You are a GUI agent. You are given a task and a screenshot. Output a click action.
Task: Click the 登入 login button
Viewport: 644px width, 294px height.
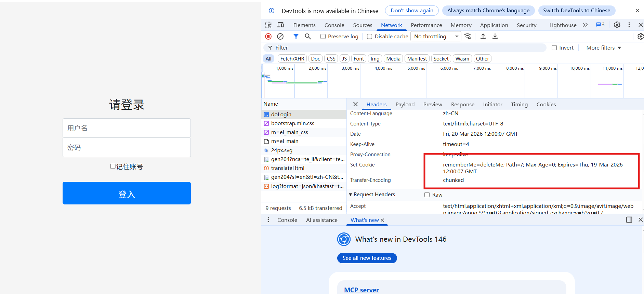pyautogui.click(x=127, y=193)
